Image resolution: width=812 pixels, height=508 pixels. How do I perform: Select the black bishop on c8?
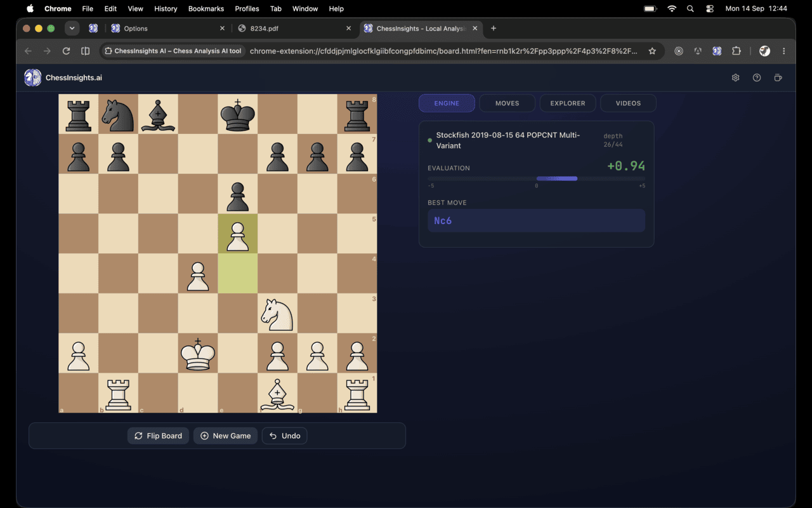158,114
